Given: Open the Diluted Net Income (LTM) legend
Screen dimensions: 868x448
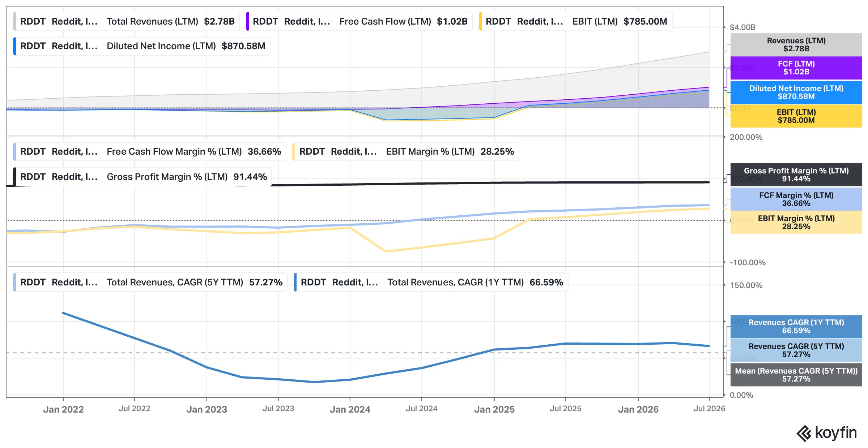Looking at the screenshot, I should point(141,46).
